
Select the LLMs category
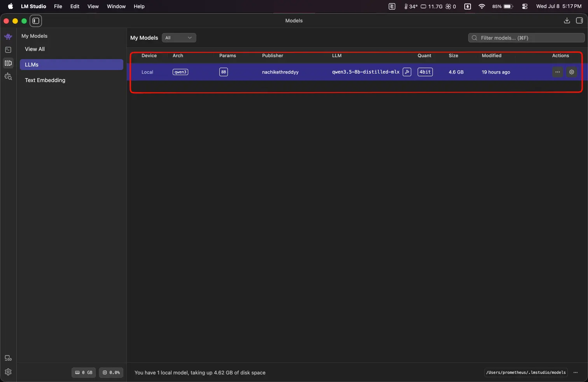tap(72, 65)
